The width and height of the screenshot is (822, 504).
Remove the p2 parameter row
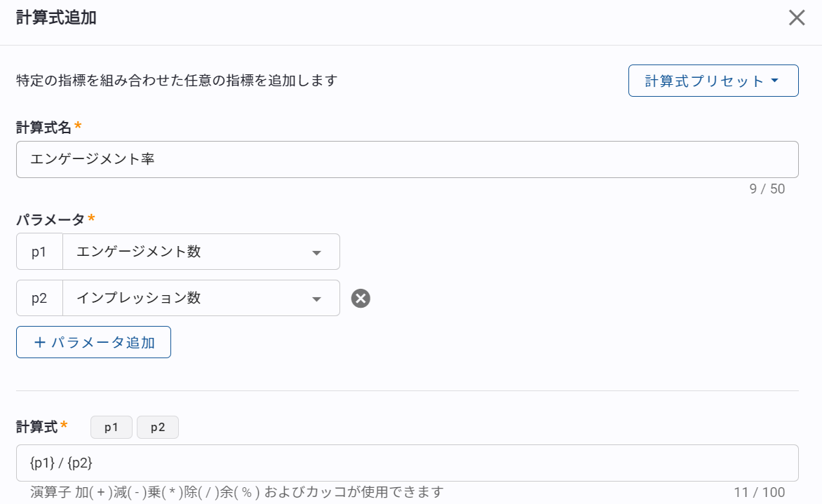tap(361, 299)
